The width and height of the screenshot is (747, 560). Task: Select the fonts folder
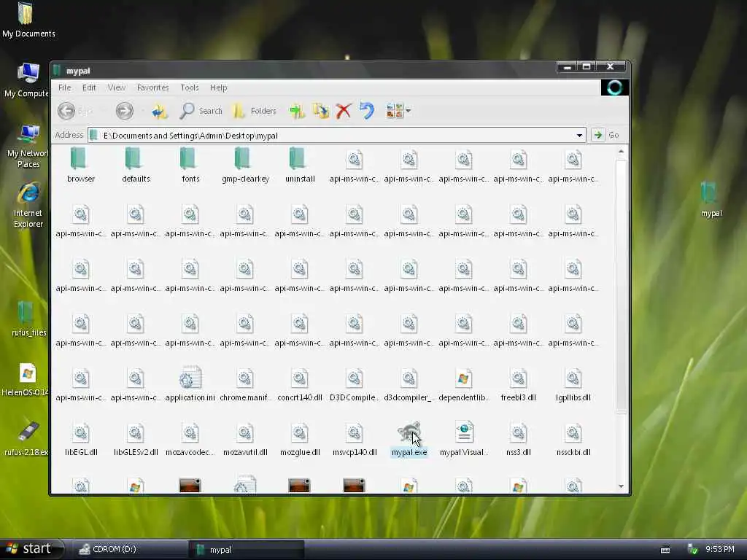tap(190, 165)
